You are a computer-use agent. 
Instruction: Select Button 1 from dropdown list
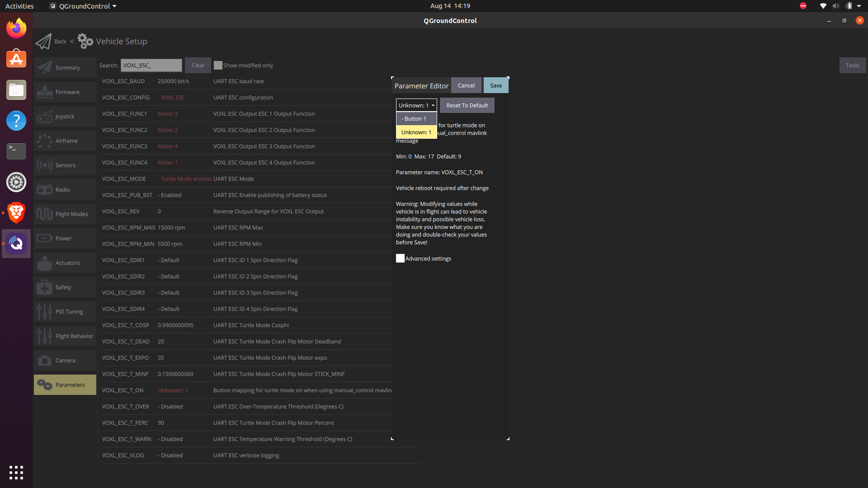(416, 119)
